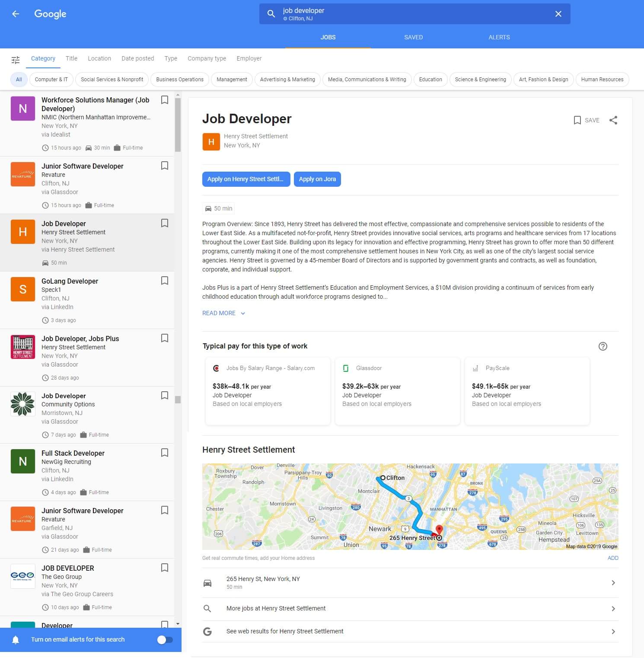Viewport: 644px width, 658px height.
Task: Click the 50 min commute car chip
Action: coord(219,208)
